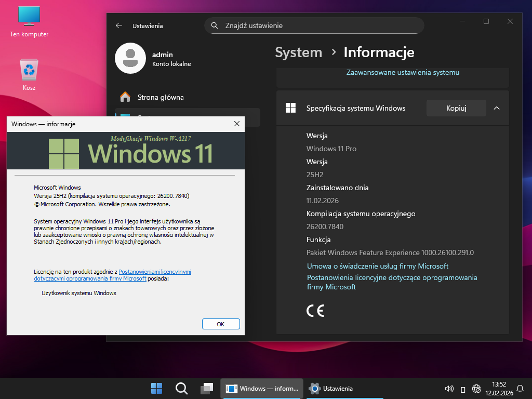Screen dimensions: 532x399
Task: Click the volume speaker tray icon
Action: 449,389
